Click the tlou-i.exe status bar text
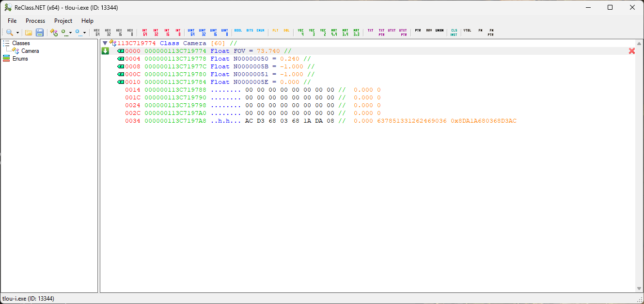This screenshot has width=644, height=304. 28,299
